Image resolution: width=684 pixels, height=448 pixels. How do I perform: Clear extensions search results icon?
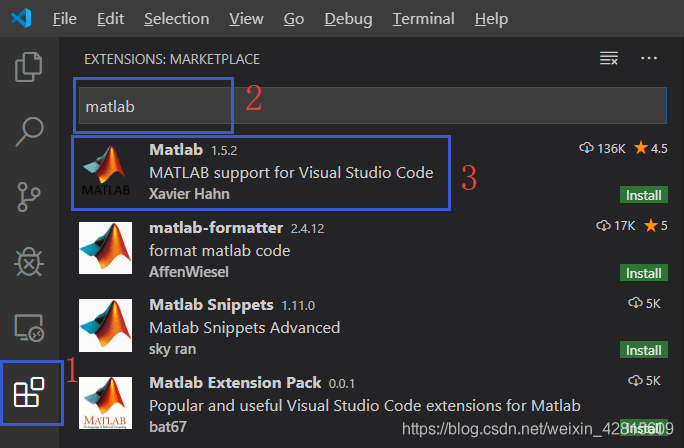click(x=609, y=58)
